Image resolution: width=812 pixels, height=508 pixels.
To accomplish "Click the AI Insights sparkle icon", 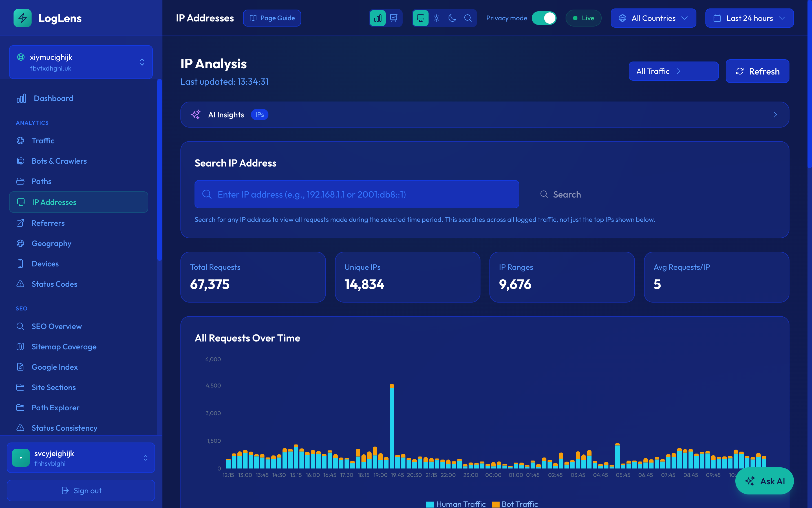I will click(196, 115).
